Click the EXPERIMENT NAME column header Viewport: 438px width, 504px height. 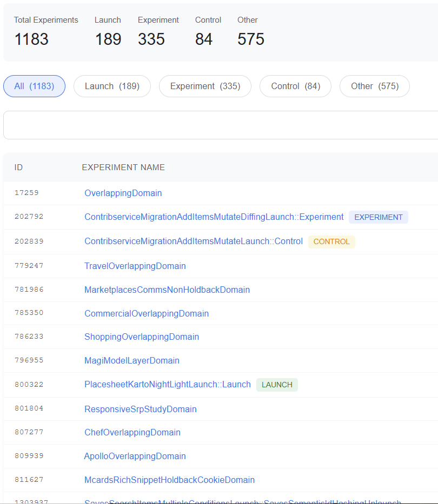123,167
